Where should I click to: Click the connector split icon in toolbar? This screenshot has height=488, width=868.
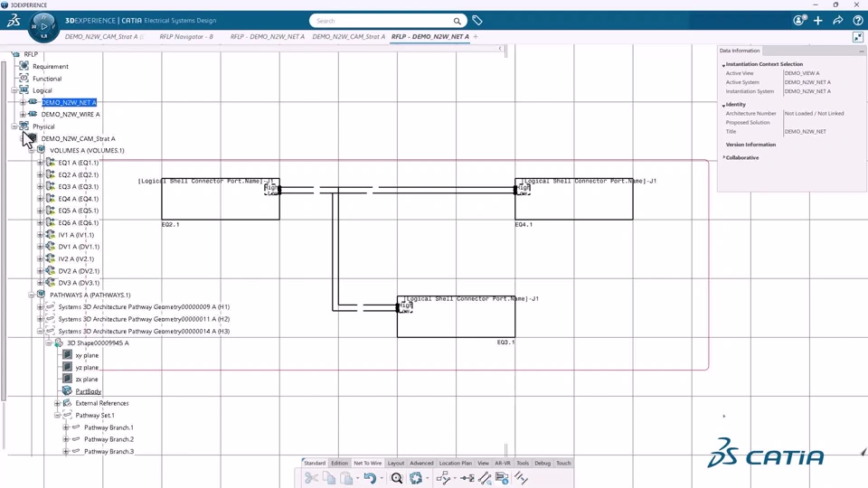pos(467,478)
